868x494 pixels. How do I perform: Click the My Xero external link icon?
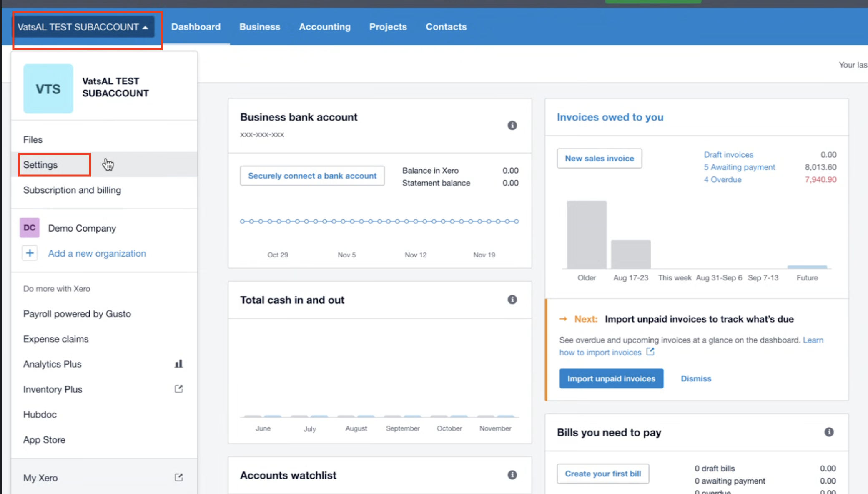point(178,477)
